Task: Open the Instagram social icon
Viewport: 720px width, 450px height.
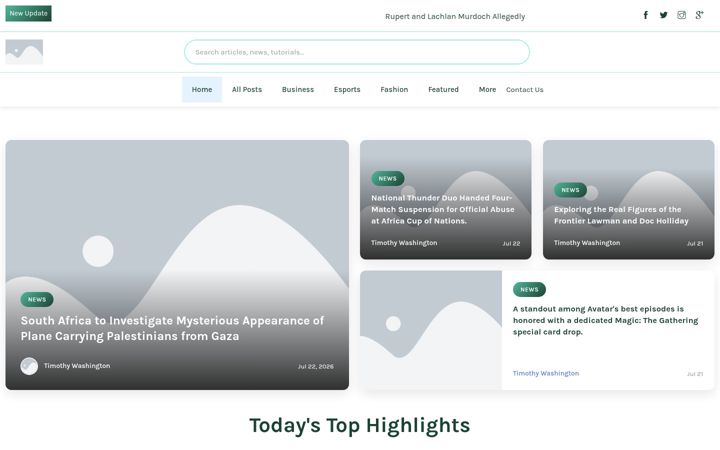Action: tap(681, 15)
